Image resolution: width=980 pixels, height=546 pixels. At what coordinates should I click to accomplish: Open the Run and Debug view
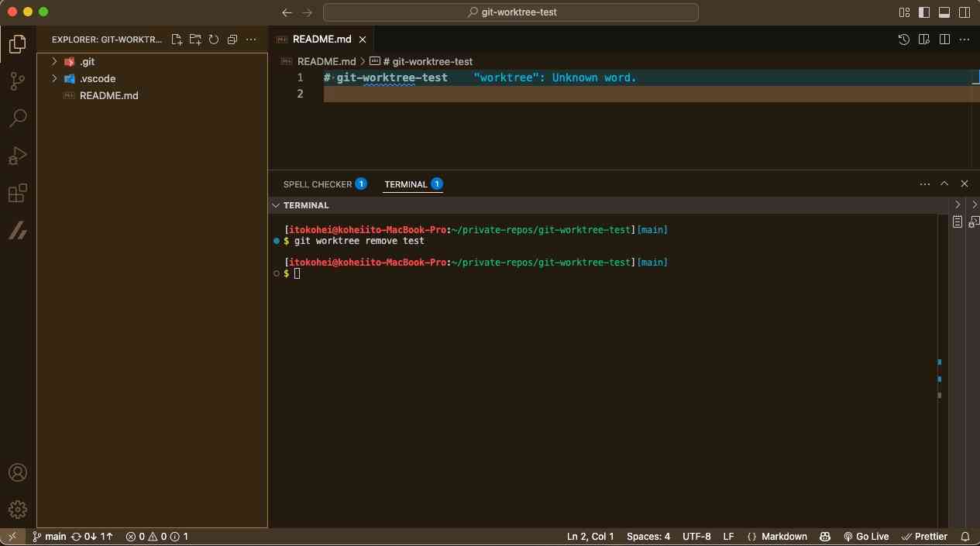(17, 156)
